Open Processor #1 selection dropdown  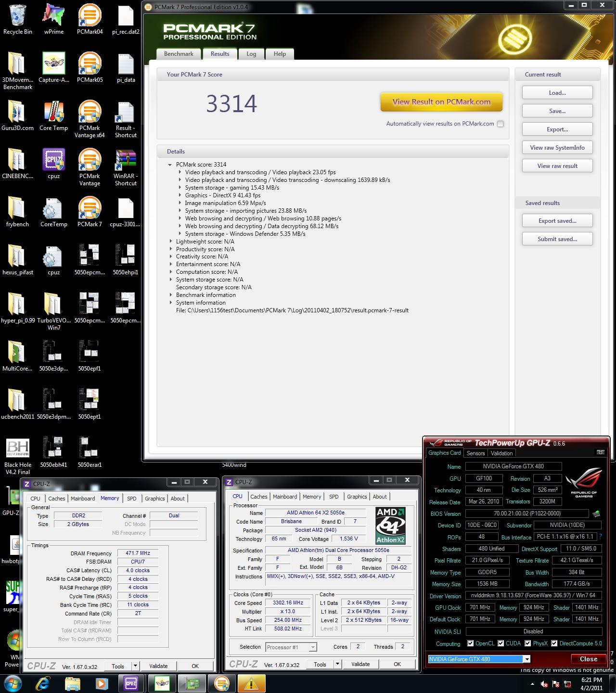pos(313,647)
